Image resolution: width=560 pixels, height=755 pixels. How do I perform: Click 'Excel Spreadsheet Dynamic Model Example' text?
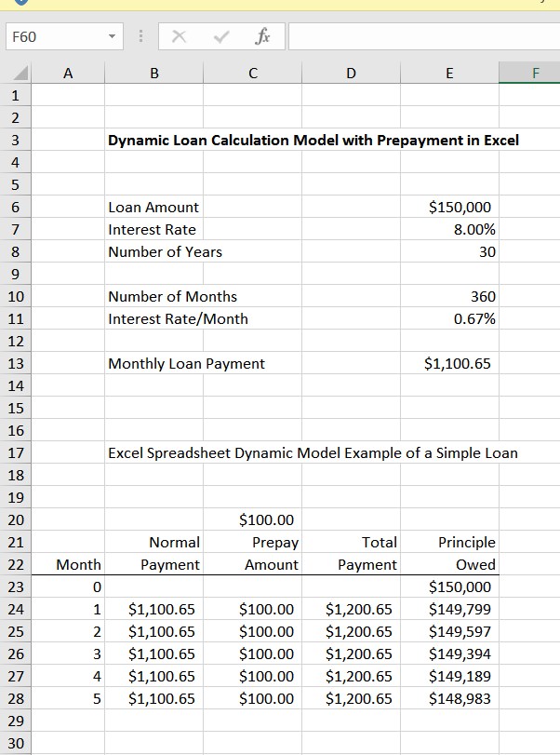(313, 453)
